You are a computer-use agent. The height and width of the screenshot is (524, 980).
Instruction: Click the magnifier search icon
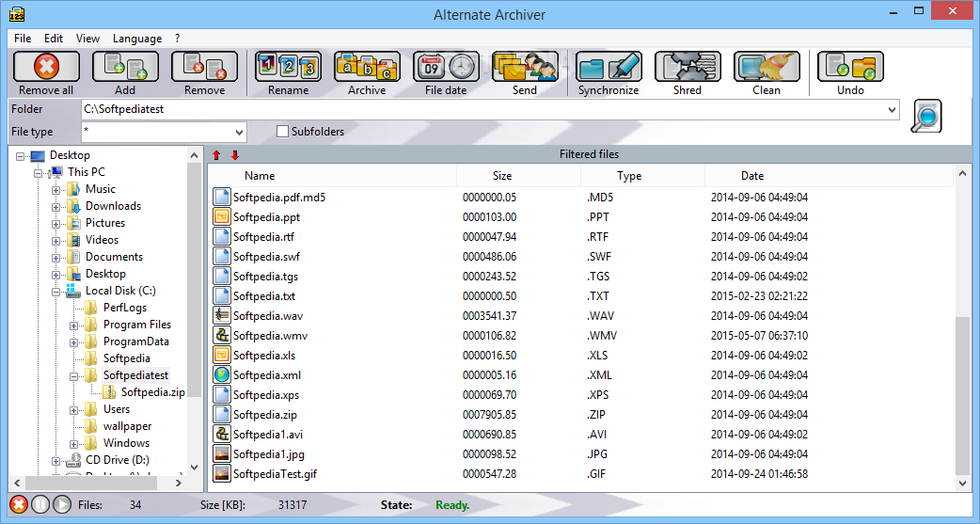[x=926, y=117]
